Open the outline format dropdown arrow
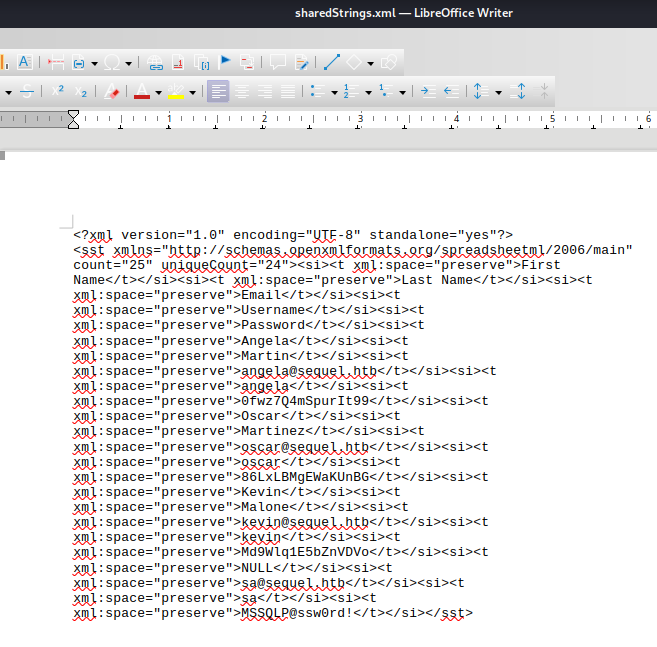Image resolution: width=657 pixels, height=647 pixels. click(x=402, y=92)
